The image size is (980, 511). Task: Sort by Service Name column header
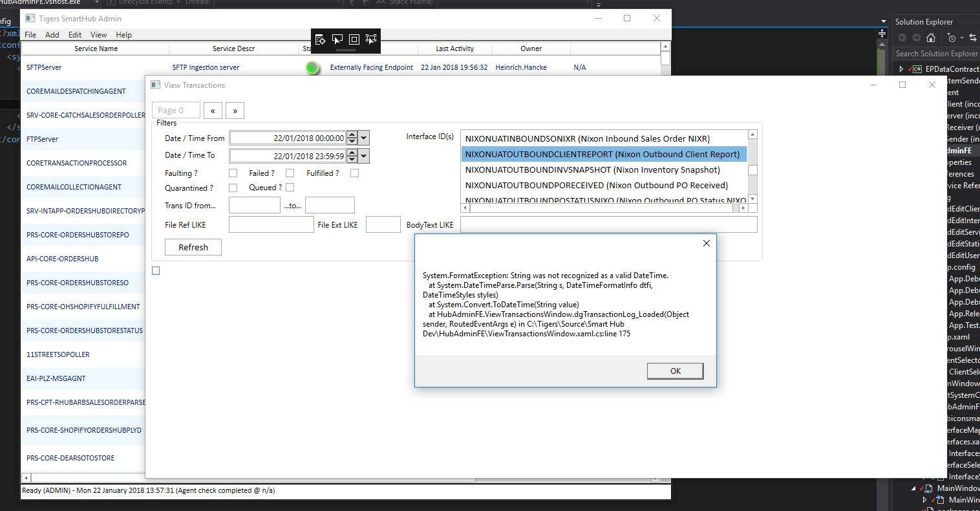(x=96, y=49)
